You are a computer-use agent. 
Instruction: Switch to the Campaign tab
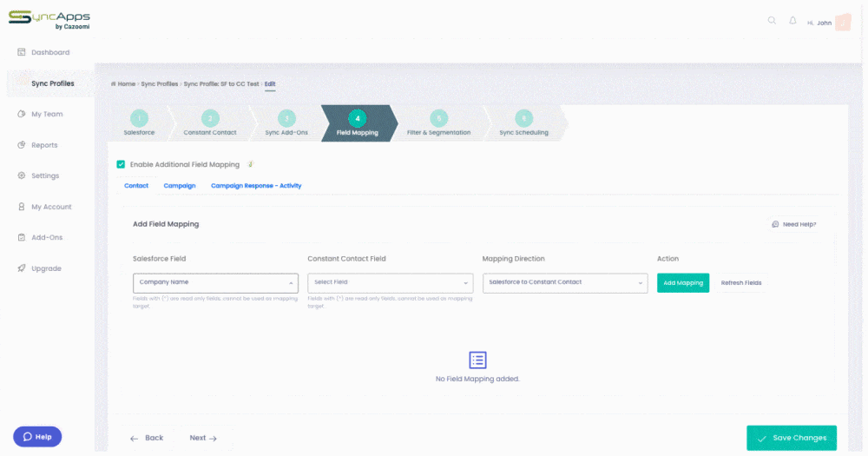coord(180,186)
